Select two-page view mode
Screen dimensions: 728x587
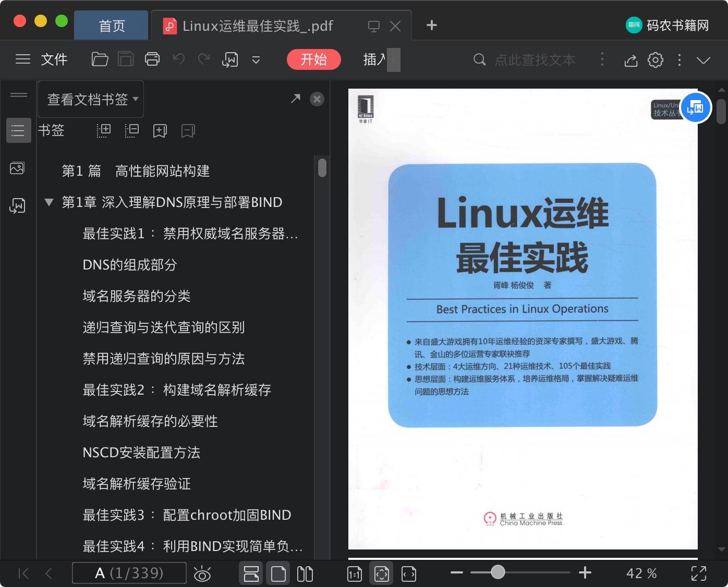pos(305,574)
